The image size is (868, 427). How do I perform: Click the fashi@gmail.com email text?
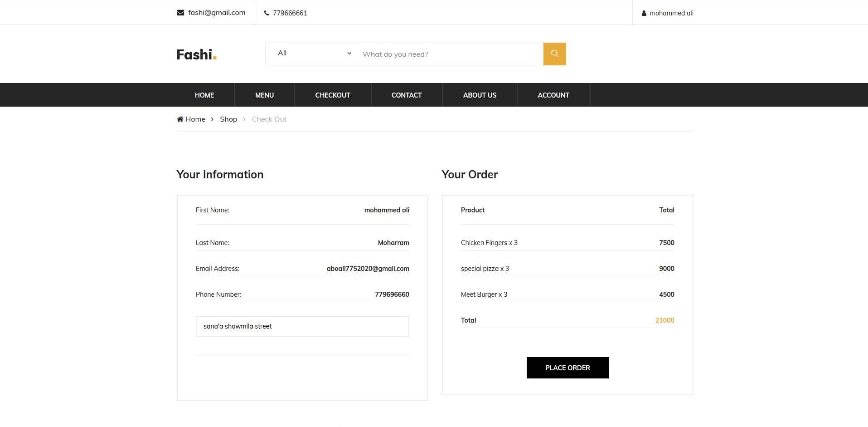pyautogui.click(x=217, y=13)
